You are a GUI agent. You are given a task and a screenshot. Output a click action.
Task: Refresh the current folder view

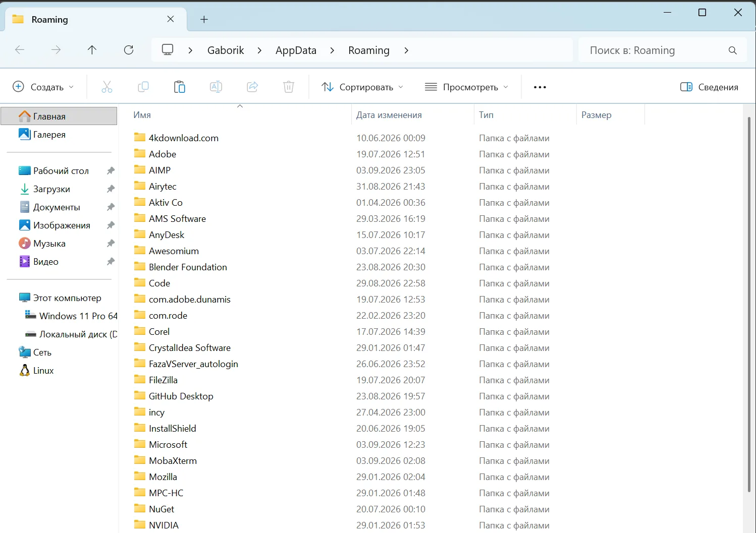(x=129, y=50)
